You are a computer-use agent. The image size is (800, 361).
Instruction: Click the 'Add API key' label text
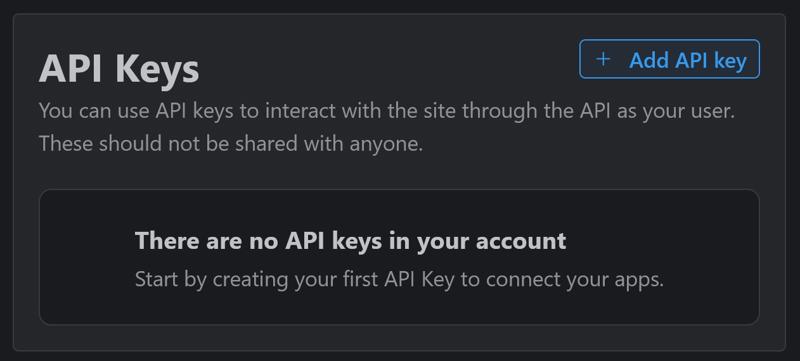point(688,60)
